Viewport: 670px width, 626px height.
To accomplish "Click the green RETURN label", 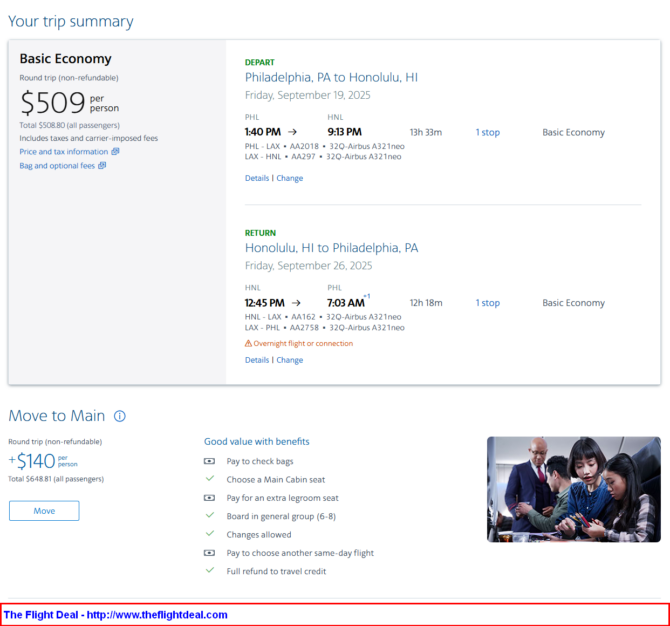I will click(x=260, y=233).
